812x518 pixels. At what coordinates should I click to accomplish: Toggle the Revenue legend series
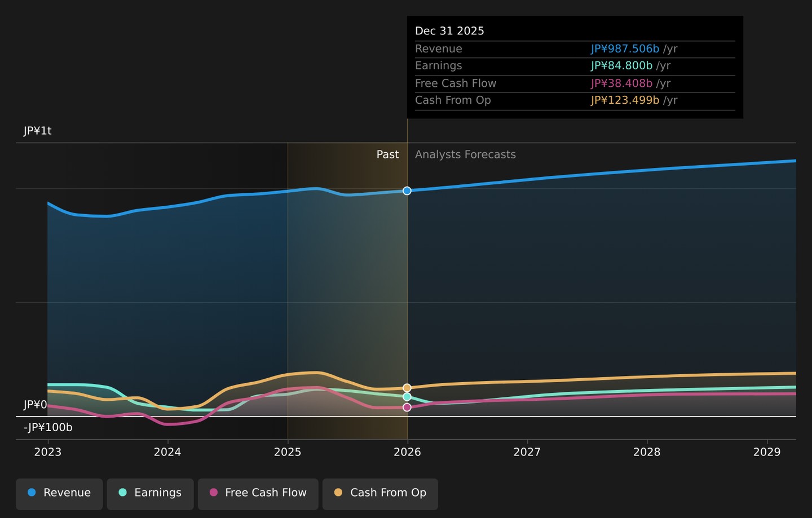point(59,494)
